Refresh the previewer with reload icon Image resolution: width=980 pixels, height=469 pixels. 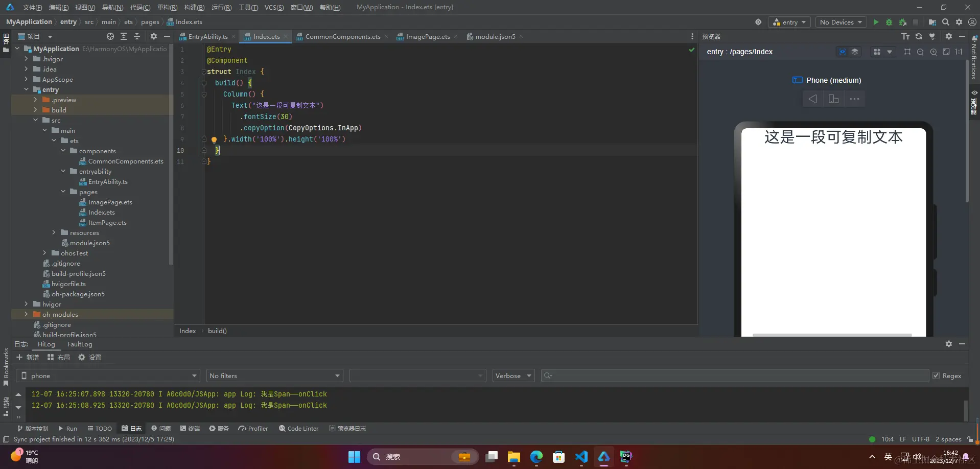tap(919, 36)
